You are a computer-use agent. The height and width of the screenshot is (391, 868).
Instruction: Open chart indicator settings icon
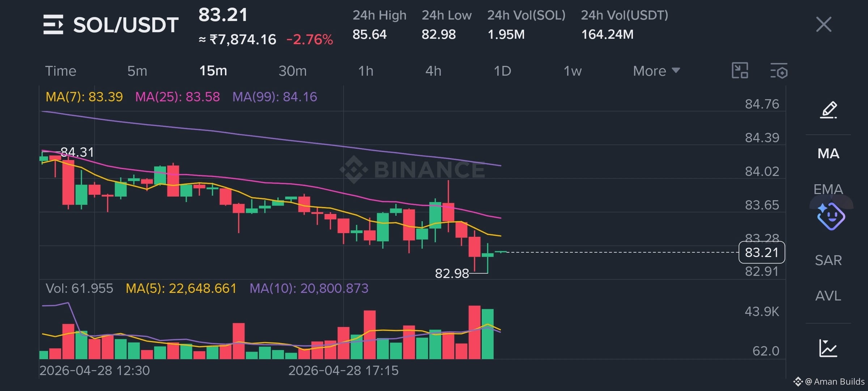click(x=779, y=71)
